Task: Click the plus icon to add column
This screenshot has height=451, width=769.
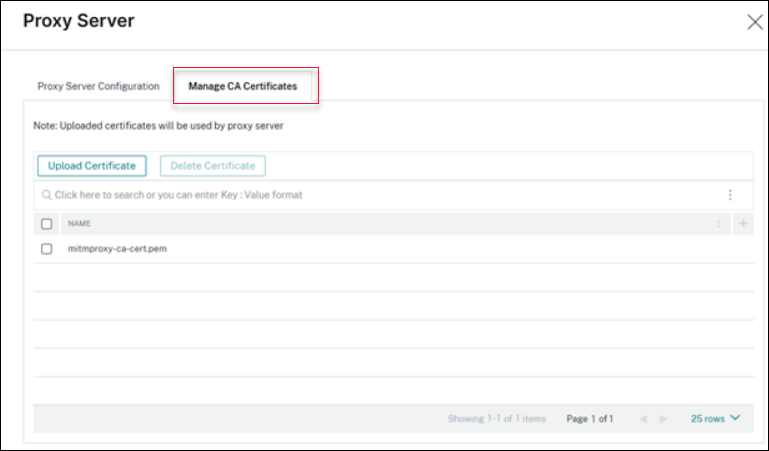Action: coord(742,224)
